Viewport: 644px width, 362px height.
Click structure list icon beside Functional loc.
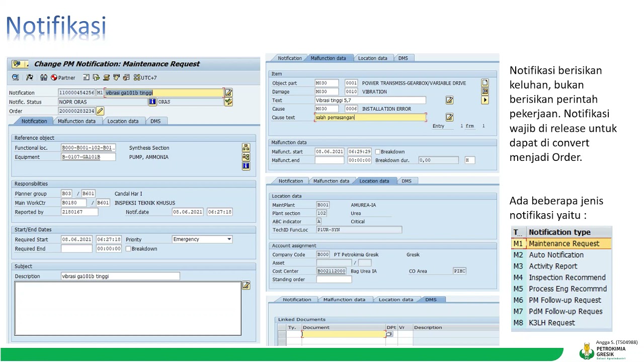[x=246, y=148]
